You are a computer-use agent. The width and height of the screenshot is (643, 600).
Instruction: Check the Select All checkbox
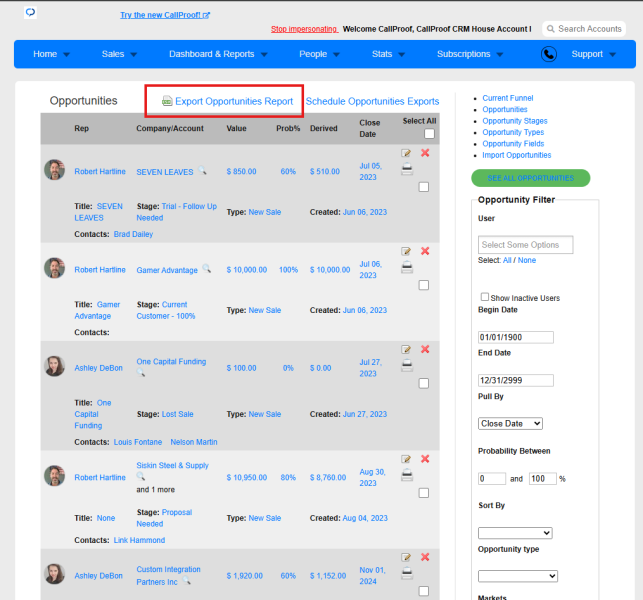coord(429,134)
